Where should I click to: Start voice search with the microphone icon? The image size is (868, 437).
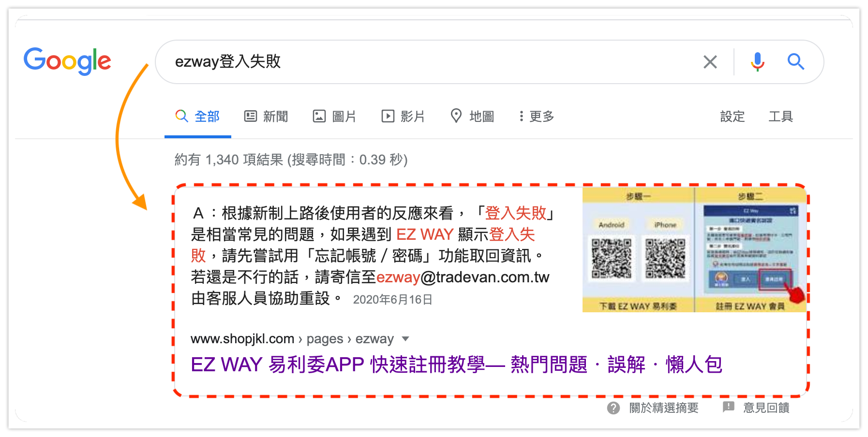757,62
